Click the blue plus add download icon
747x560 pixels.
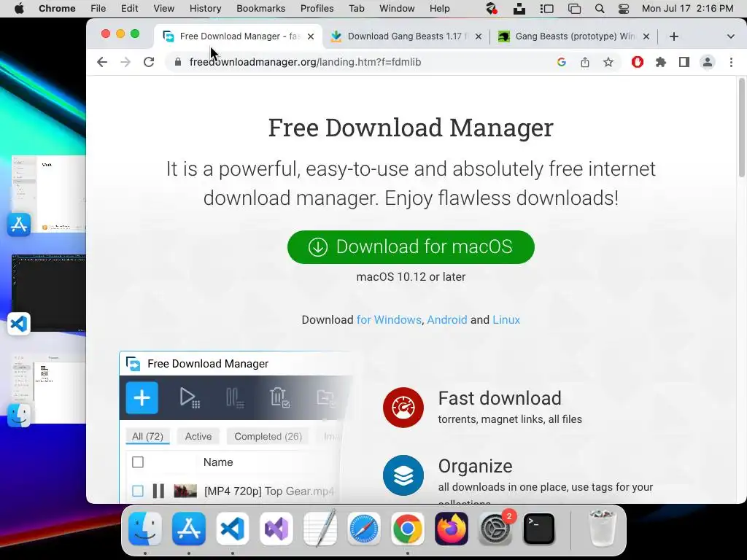click(142, 397)
